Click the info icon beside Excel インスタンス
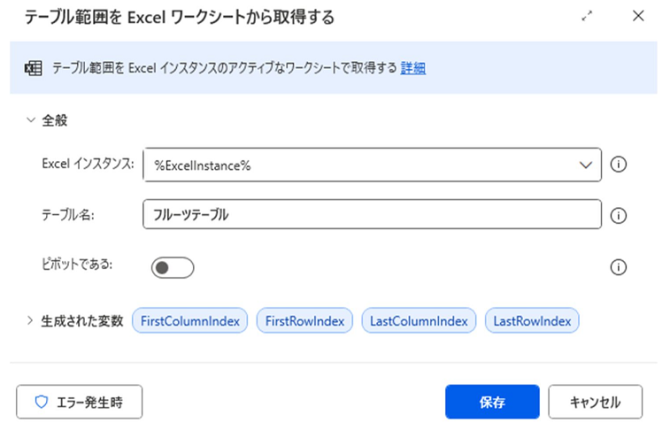The width and height of the screenshot is (670, 430). tap(618, 165)
